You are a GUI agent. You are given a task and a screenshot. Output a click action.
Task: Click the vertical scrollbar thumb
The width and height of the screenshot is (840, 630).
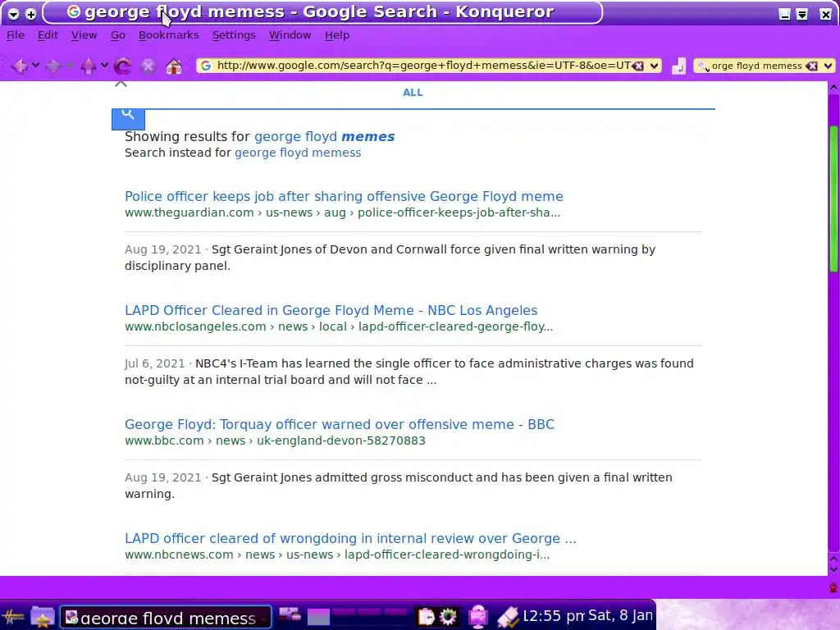(x=833, y=199)
